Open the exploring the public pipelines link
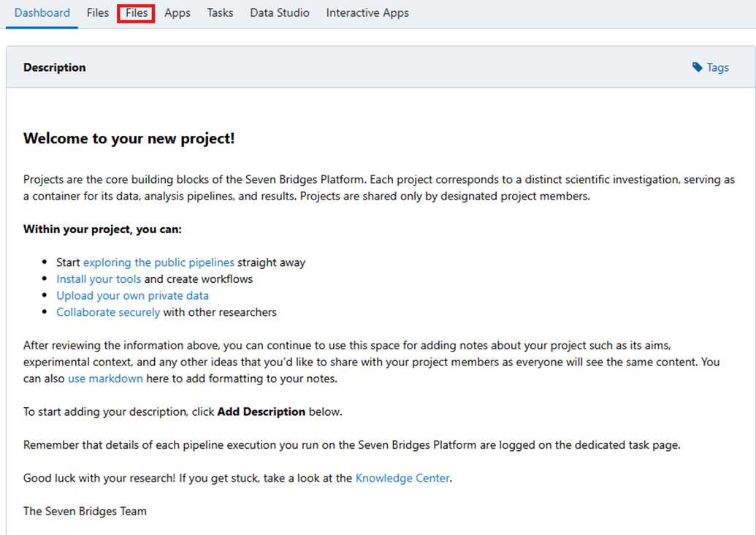The height and width of the screenshot is (535, 756). (159, 262)
